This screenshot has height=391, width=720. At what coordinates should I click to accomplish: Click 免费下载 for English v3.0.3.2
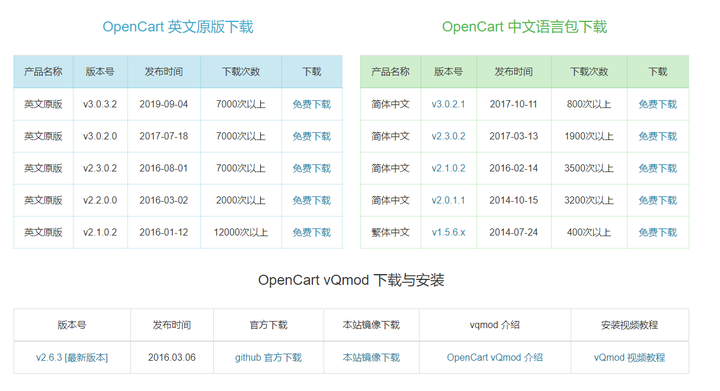click(x=312, y=104)
